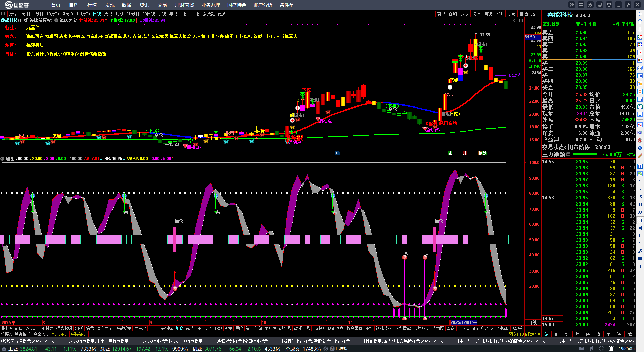The image size is (644, 352).
Task: Click the keyboard icon in status bar
Action: pos(581,349)
